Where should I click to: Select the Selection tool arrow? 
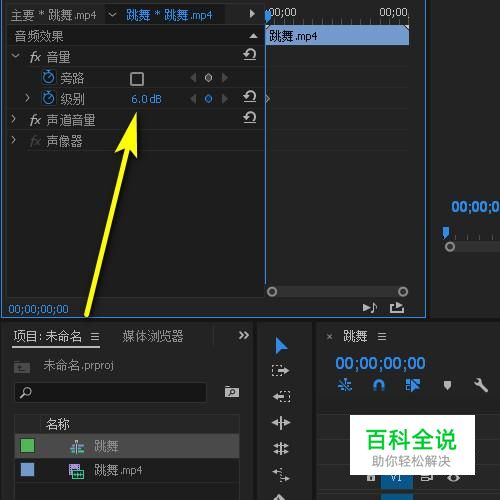pyautogui.click(x=281, y=345)
